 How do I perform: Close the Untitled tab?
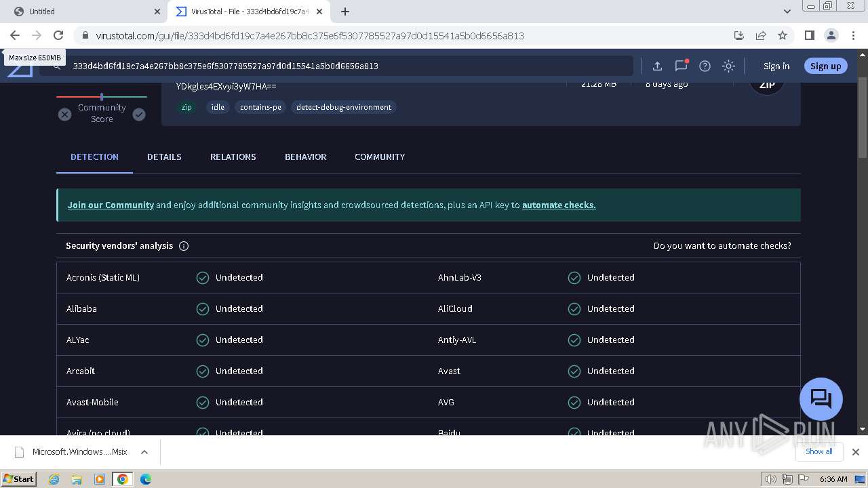[157, 12]
